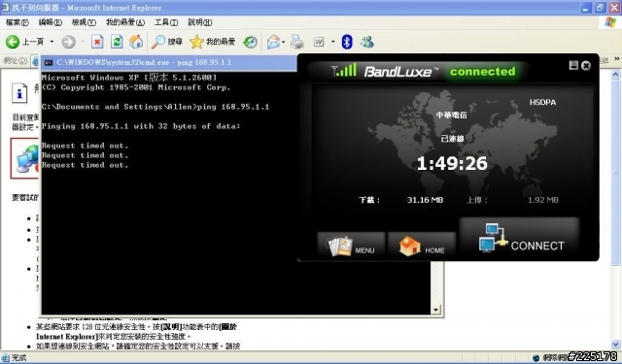Click the 中華電信 carrier name
This screenshot has width=622, height=364.
(451, 115)
